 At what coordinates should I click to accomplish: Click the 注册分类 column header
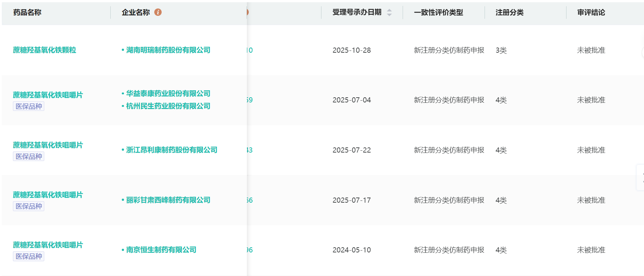510,13
